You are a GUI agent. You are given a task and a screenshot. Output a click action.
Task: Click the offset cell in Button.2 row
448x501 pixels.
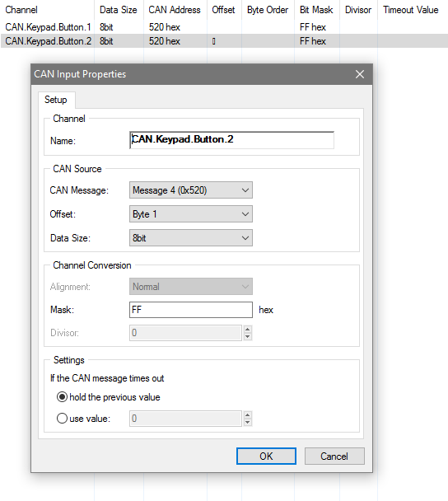224,41
